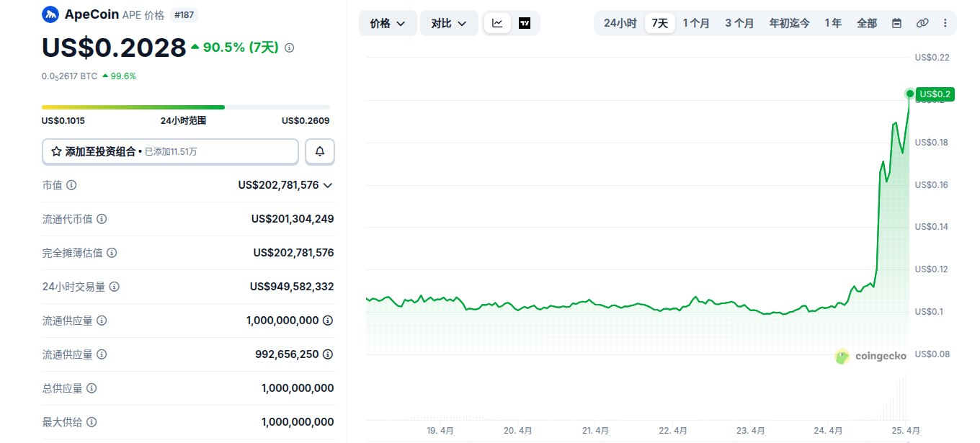Click 添加至投资组合 button
Screen dimensions: 980x443
click(x=170, y=151)
